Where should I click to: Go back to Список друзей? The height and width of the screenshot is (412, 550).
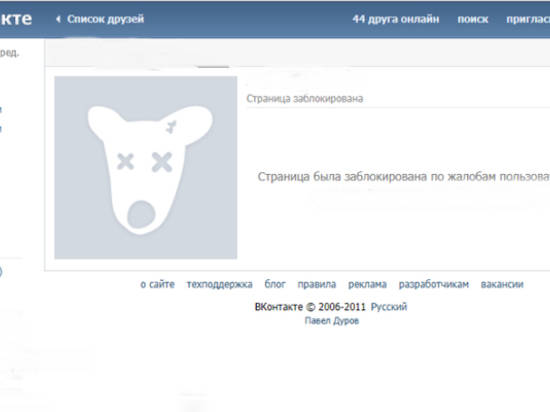(105, 19)
